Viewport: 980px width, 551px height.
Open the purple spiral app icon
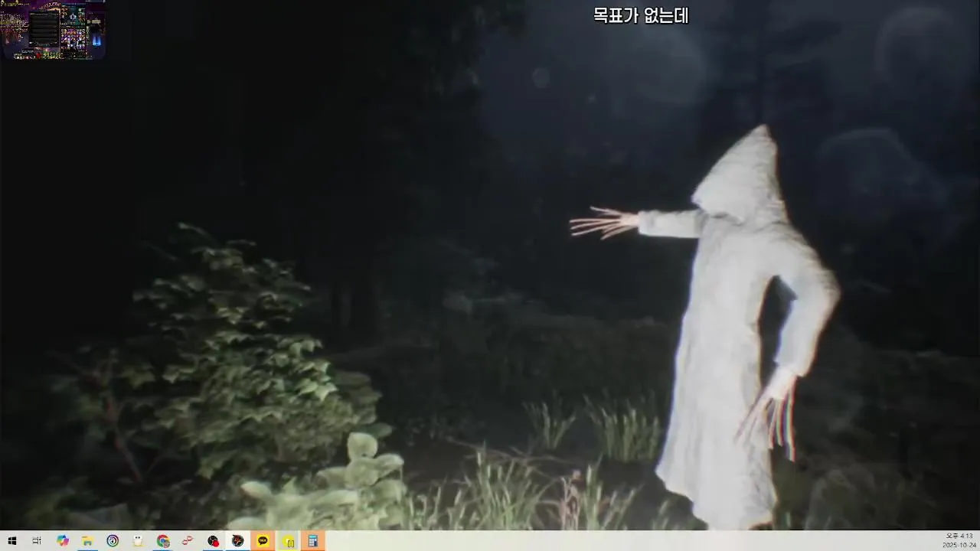[x=113, y=541]
